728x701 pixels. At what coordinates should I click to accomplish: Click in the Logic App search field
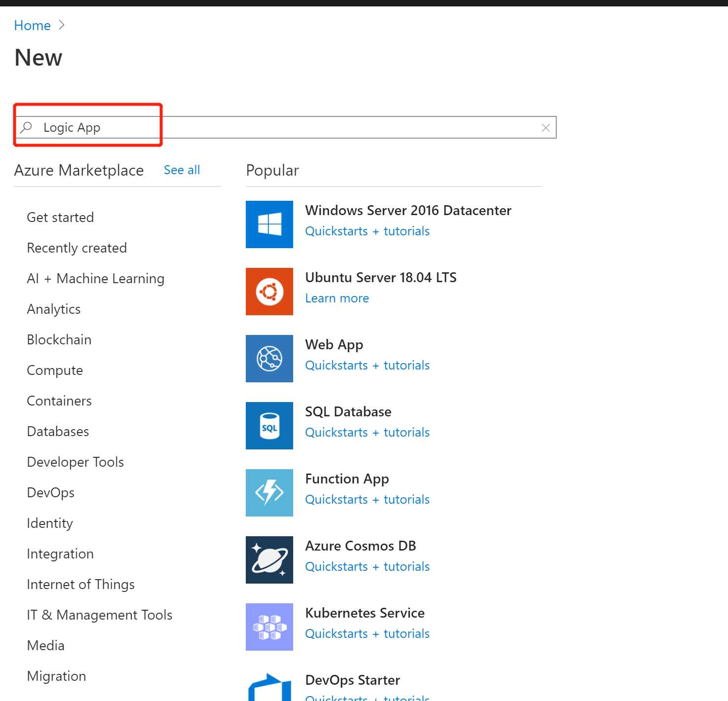pos(286,128)
